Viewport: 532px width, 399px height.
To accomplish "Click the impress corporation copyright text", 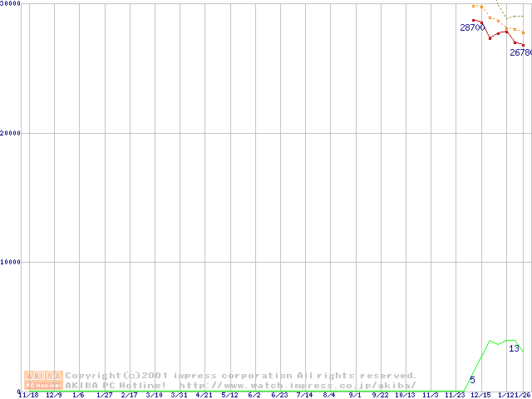I will 241,375.
